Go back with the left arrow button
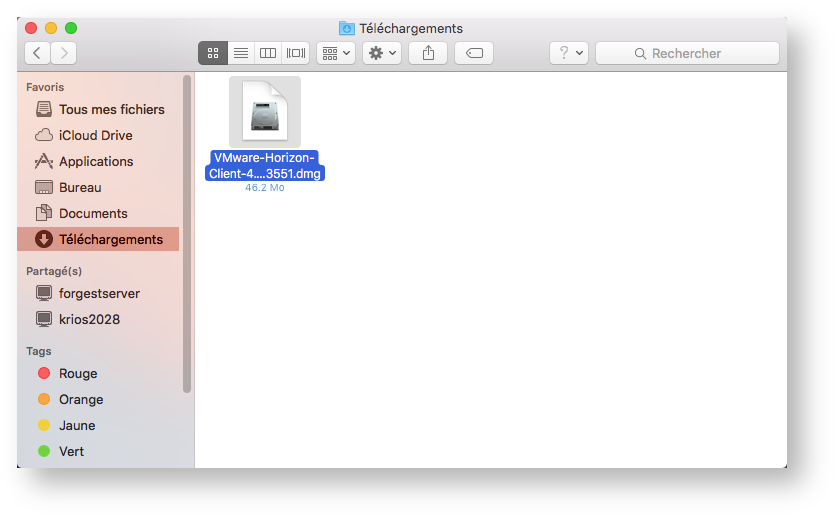 tap(37, 53)
